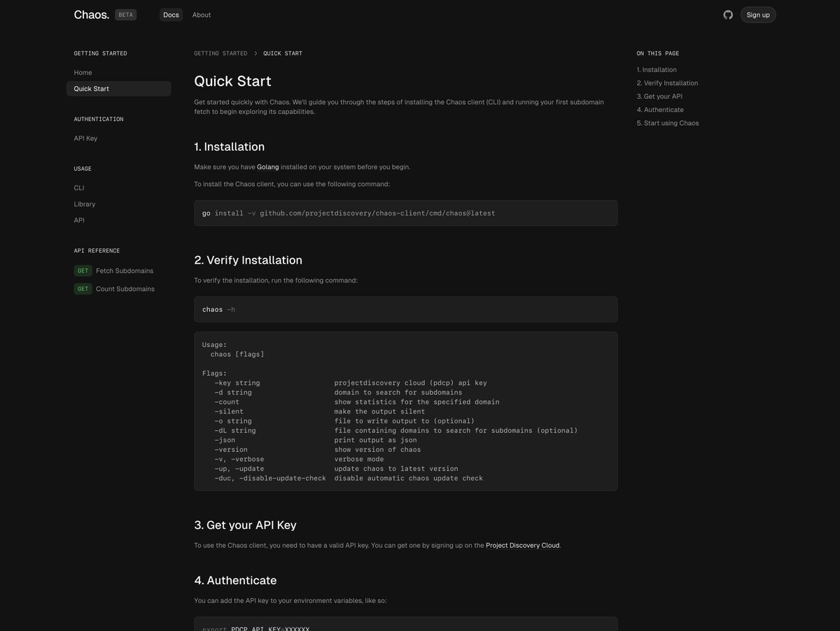Click the -json flag line
Screen dimensions: 840x631
[316, 441]
